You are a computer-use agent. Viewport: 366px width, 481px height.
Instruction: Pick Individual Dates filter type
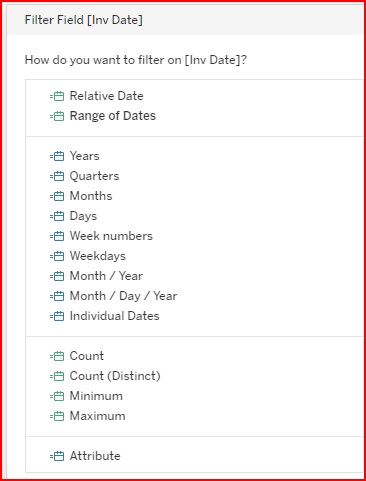[114, 316]
